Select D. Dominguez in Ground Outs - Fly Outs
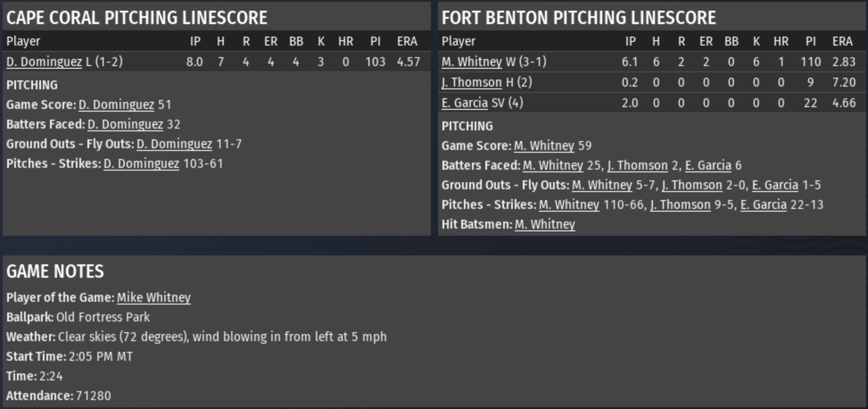Image resolution: width=868 pixels, height=409 pixels. point(174,144)
